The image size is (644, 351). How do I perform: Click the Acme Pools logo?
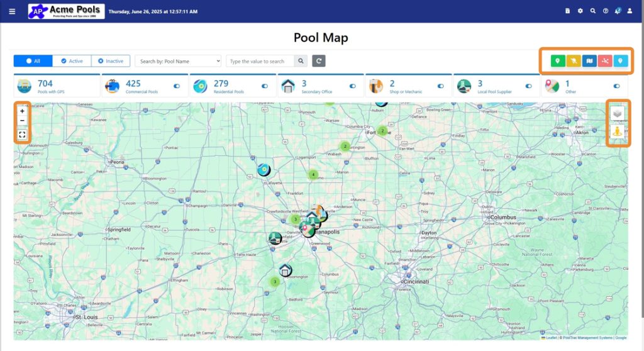[66, 11]
